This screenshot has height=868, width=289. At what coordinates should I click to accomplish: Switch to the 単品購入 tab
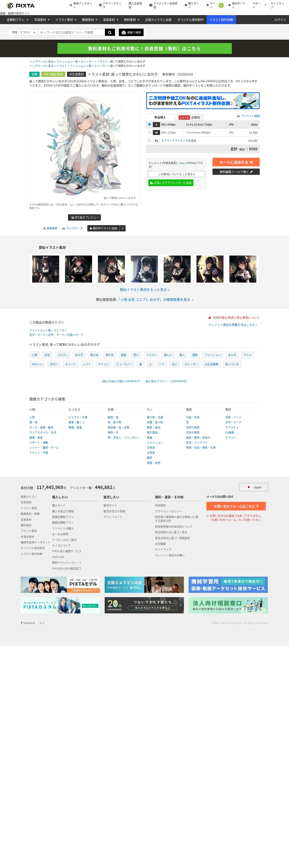tap(160, 117)
